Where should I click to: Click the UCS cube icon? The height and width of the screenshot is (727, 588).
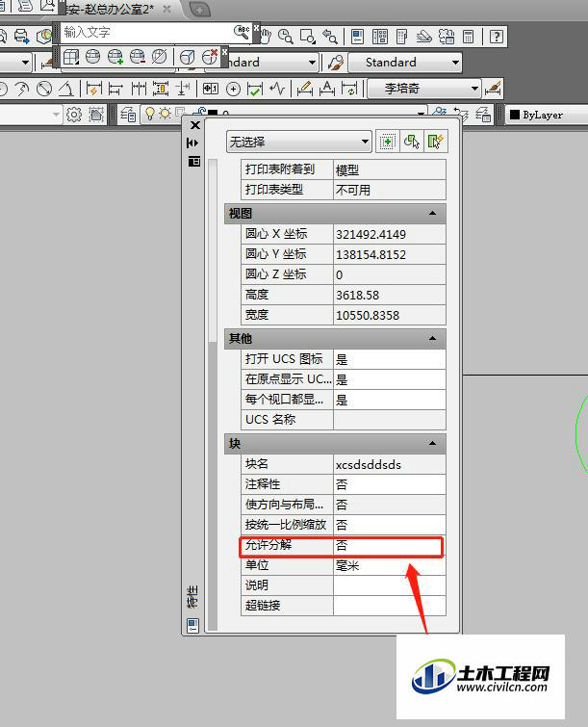coord(71,57)
